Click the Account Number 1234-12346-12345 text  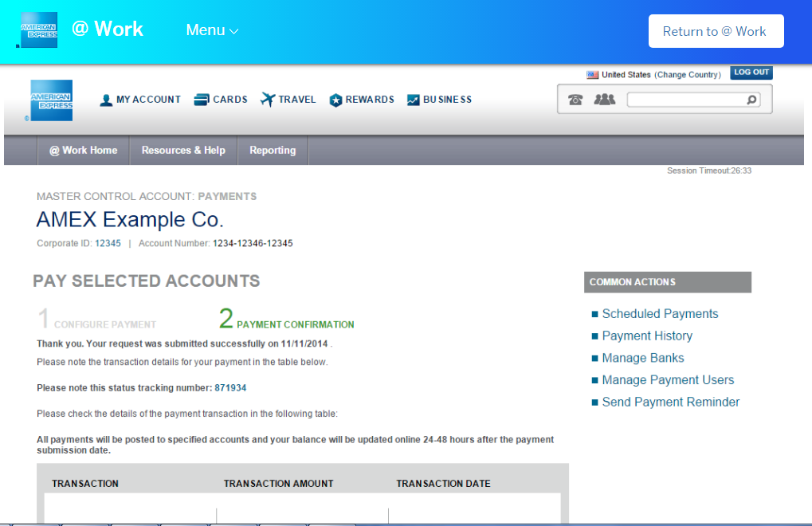(x=252, y=243)
